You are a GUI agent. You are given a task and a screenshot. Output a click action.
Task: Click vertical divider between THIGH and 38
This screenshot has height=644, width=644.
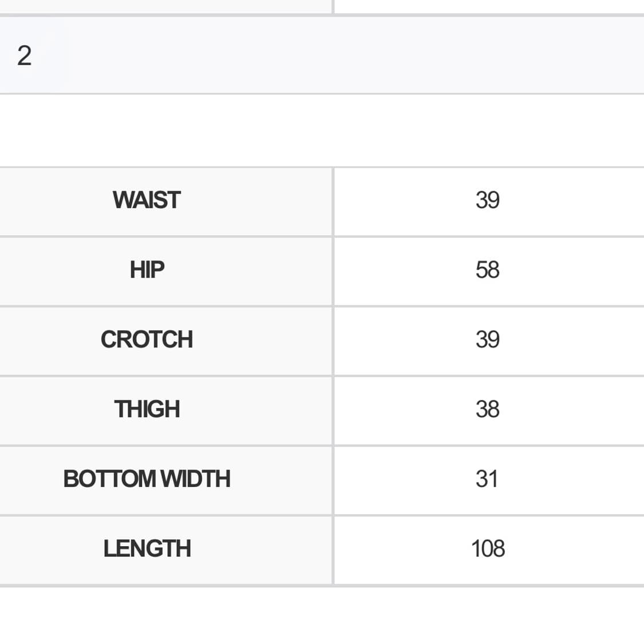click(333, 410)
